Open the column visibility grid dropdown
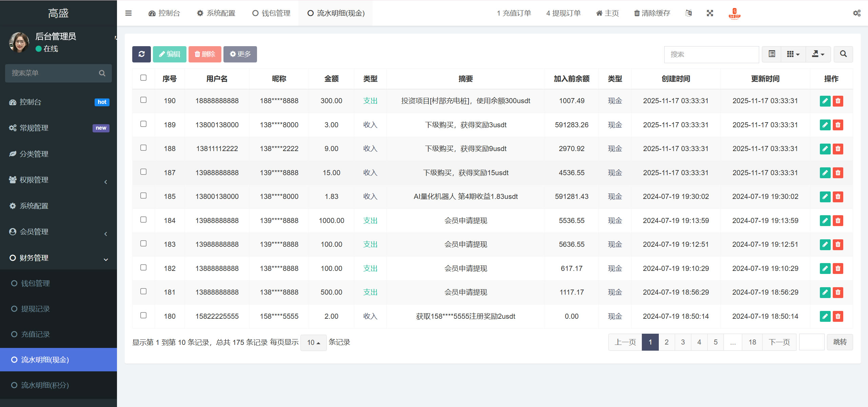Image resolution: width=868 pixels, height=407 pixels. point(793,54)
